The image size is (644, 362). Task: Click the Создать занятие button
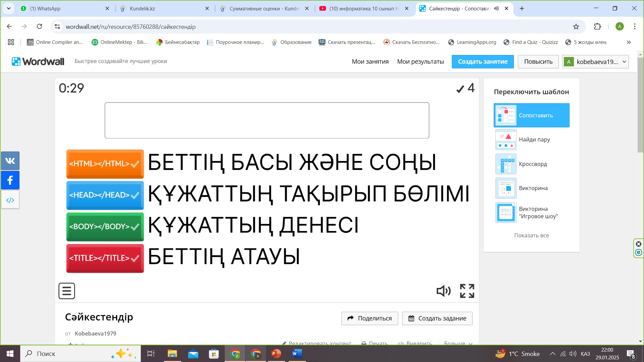pyautogui.click(x=482, y=62)
